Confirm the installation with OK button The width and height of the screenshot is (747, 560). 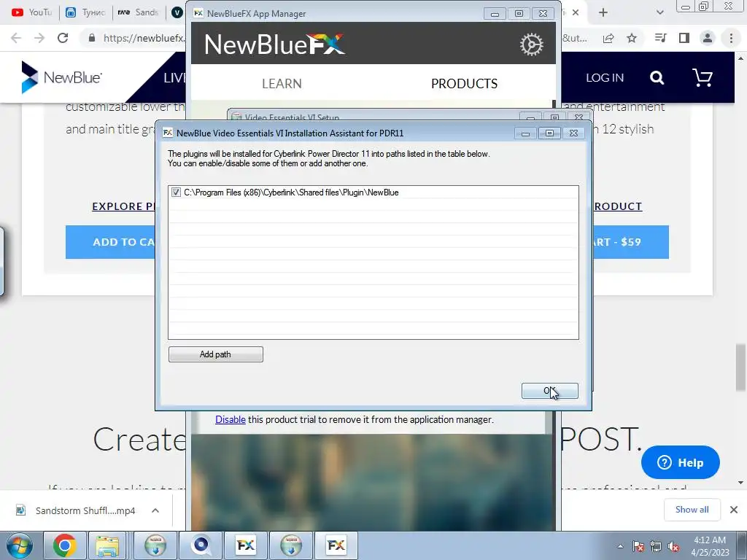coord(550,391)
